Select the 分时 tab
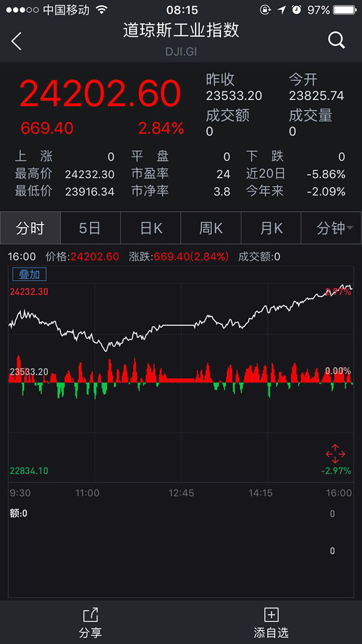The height and width of the screenshot is (644, 362). [x=30, y=228]
